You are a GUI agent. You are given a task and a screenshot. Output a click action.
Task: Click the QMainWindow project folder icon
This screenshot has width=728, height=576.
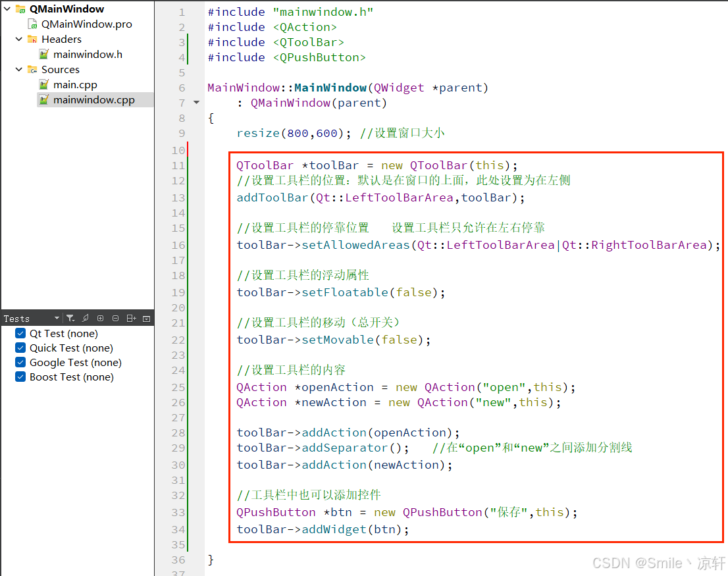coord(21,9)
